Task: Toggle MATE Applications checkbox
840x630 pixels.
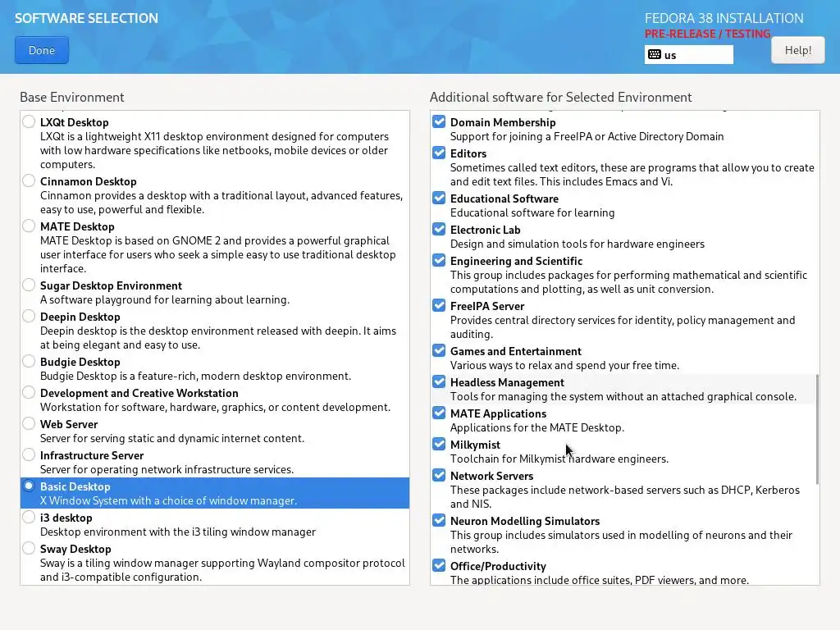Action: pos(439,413)
